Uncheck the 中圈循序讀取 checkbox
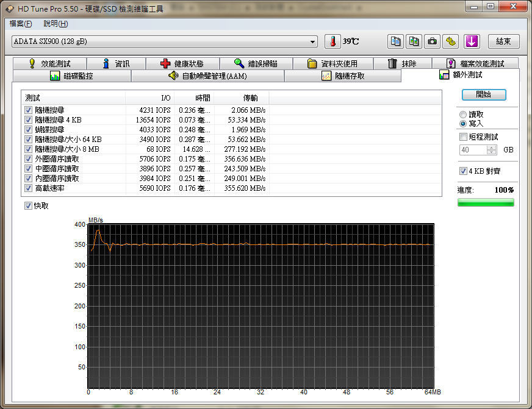This screenshot has height=409, width=532. [x=28, y=169]
